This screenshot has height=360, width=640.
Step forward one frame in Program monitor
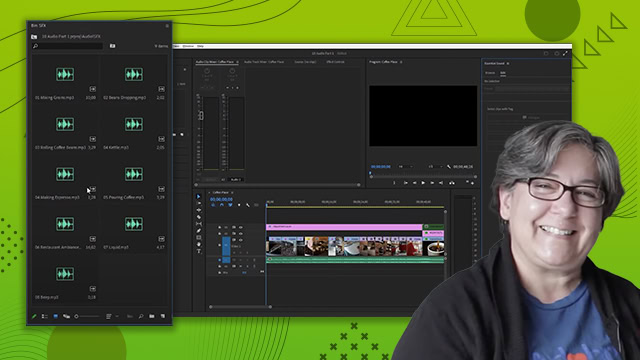pyautogui.click(x=432, y=183)
